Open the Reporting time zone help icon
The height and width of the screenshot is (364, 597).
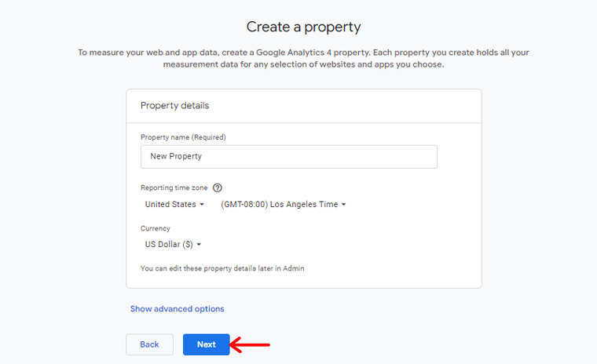pos(217,188)
